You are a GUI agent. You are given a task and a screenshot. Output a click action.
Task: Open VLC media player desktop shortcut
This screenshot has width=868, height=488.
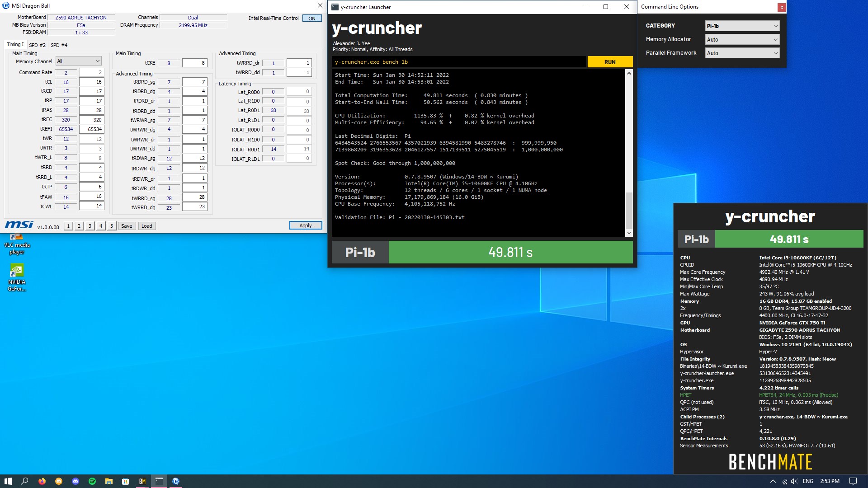17,244
